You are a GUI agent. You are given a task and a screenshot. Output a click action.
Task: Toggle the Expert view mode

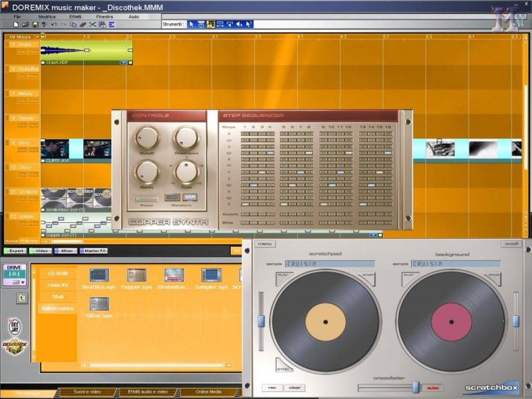[x=15, y=251]
